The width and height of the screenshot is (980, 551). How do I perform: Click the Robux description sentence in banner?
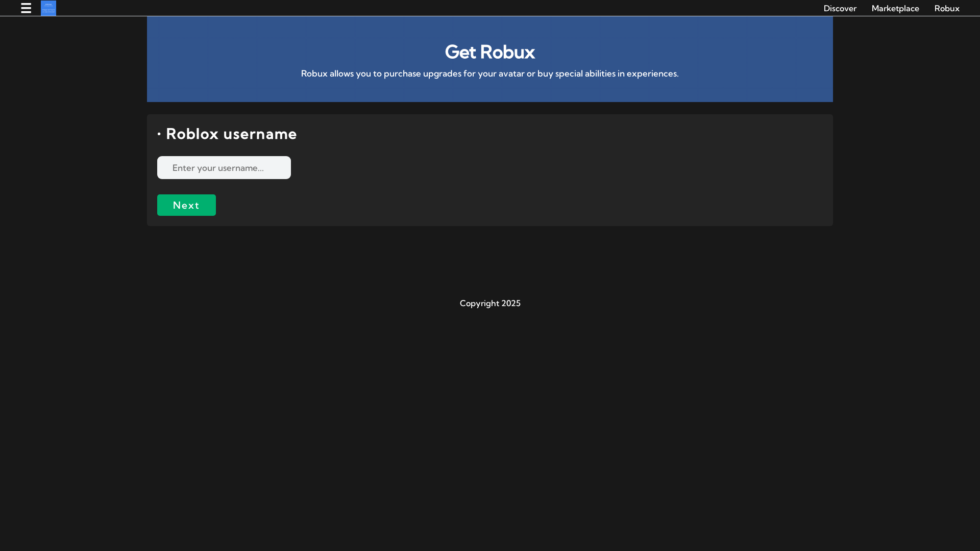click(x=490, y=73)
